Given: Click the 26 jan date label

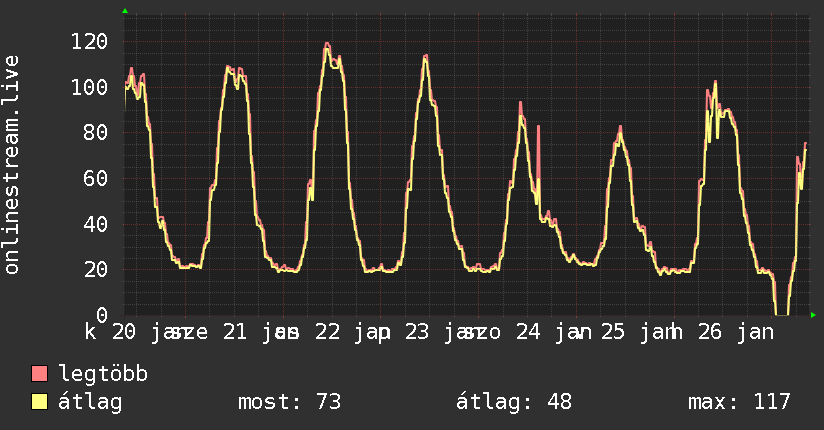Looking at the screenshot, I should pyautogui.click(x=736, y=332).
